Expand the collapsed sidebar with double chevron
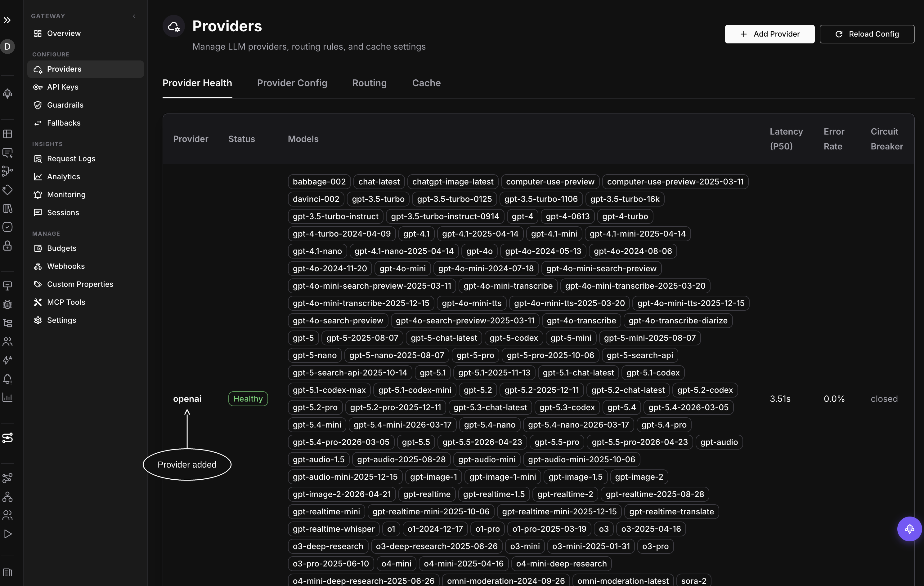Image resolution: width=924 pixels, height=586 pixels. 7,20
